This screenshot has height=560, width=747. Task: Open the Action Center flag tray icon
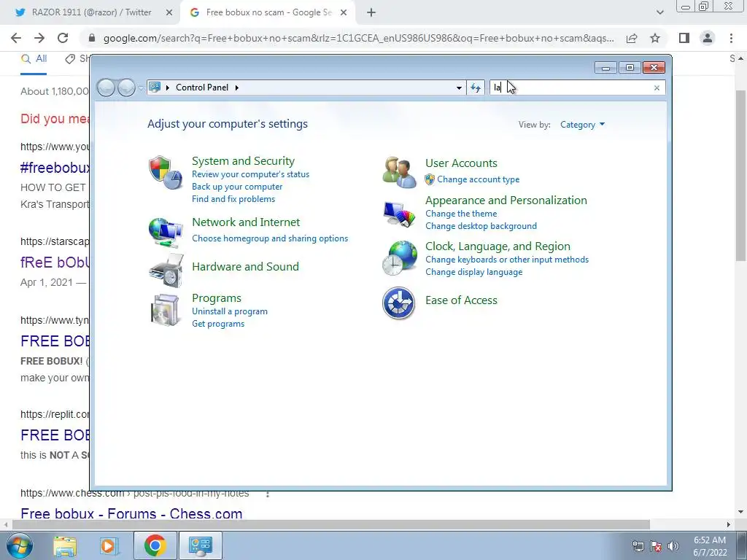coord(656,546)
